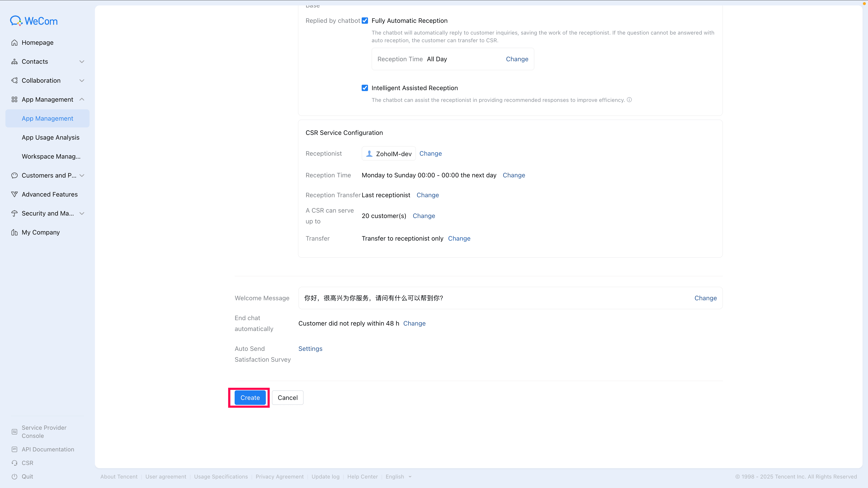The height and width of the screenshot is (488, 868).
Task: Open Homepage via house icon
Action: (14, 43)
